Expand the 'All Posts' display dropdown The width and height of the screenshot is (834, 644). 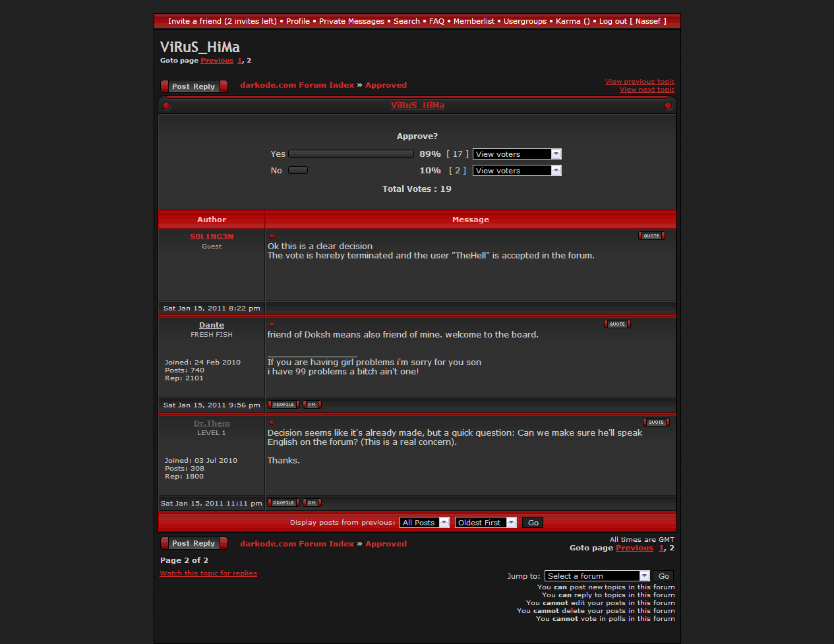(425, 523)
